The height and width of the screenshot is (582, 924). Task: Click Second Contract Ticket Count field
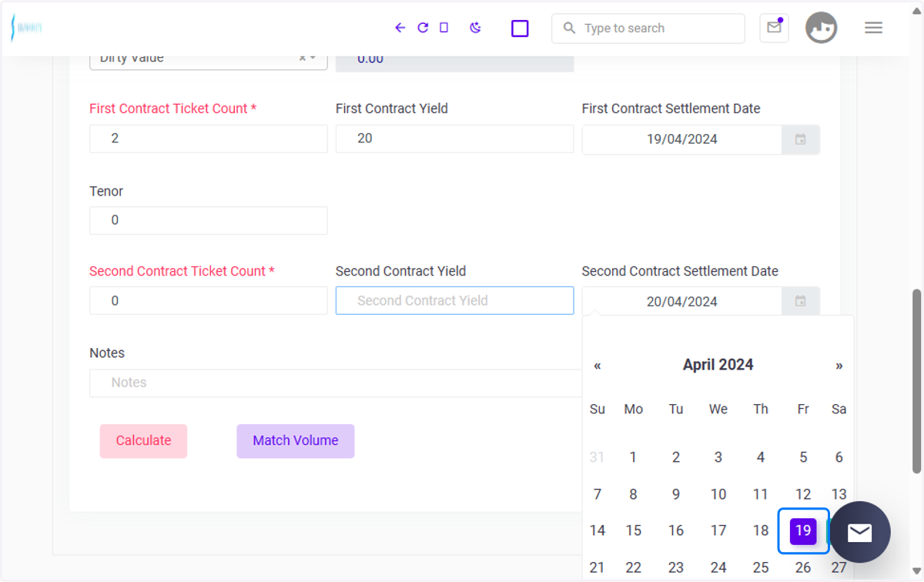point(209,300)
